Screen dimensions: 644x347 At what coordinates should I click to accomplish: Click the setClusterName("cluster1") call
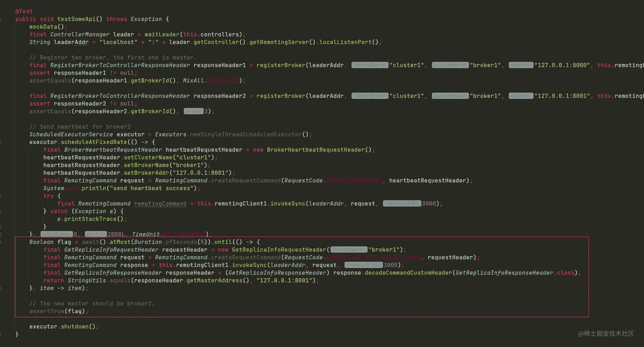click(x=169, y=158)
